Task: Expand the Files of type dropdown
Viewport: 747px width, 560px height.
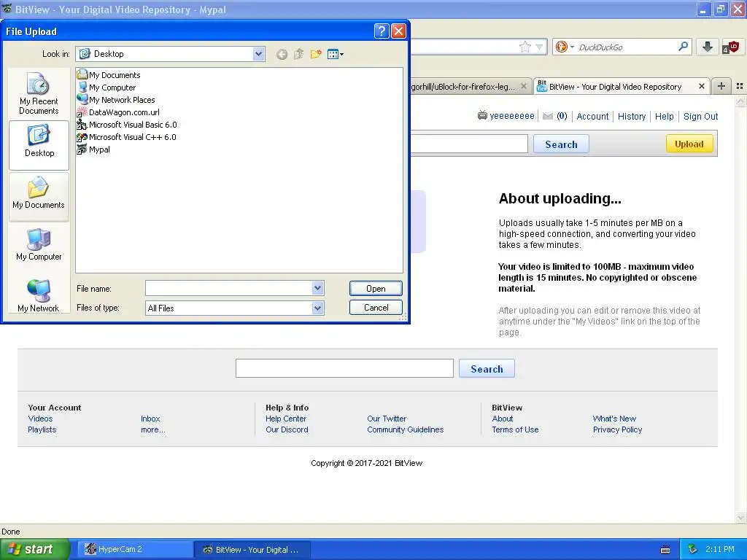Action: (x=318, y=308)
